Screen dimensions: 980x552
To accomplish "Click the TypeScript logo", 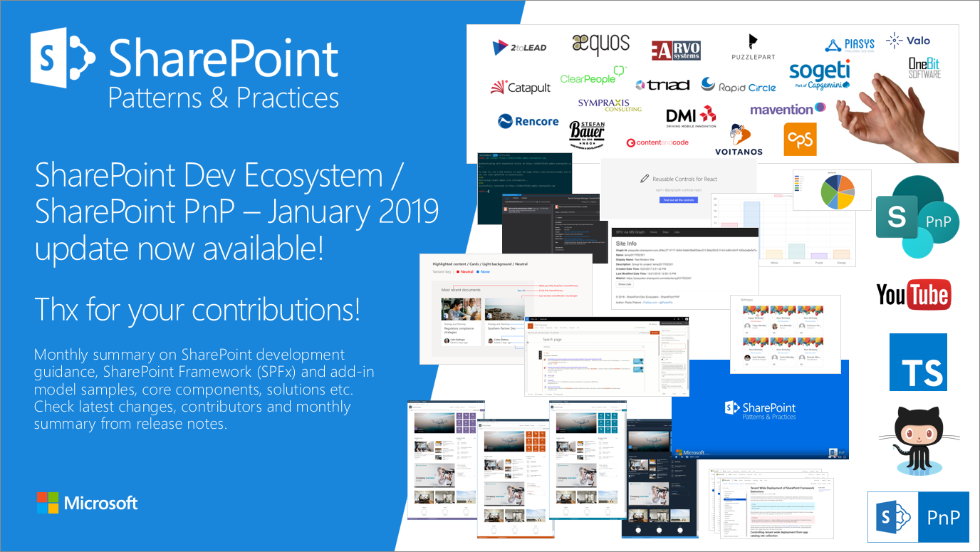I will (918, 363).
